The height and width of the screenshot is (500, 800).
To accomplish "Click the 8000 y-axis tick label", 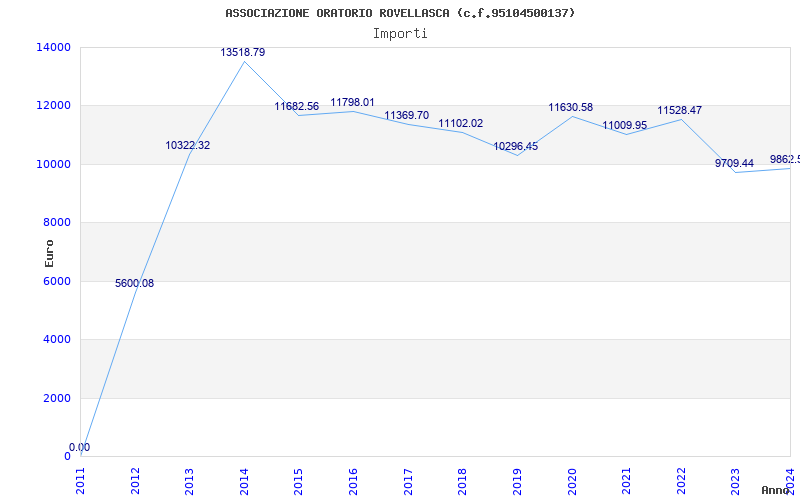I will pyautogui.click(x=57, y=222).
